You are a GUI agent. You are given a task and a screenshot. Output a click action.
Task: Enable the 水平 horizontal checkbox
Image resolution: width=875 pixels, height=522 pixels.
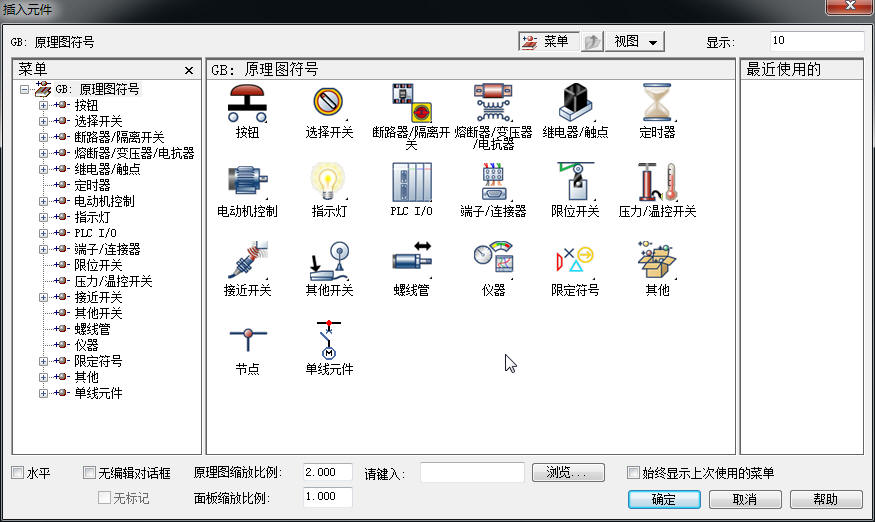(18, 473)
